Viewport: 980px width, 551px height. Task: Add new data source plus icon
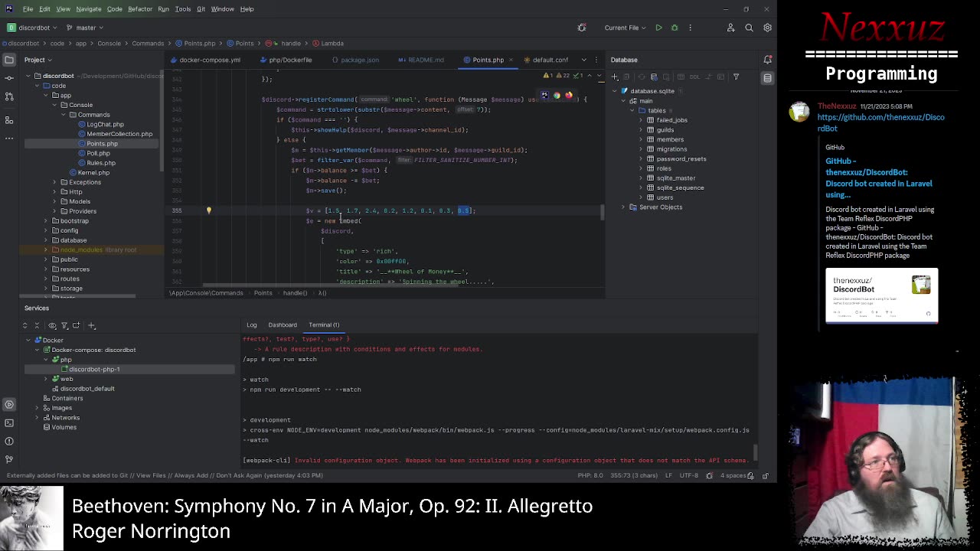pos(615,77)
